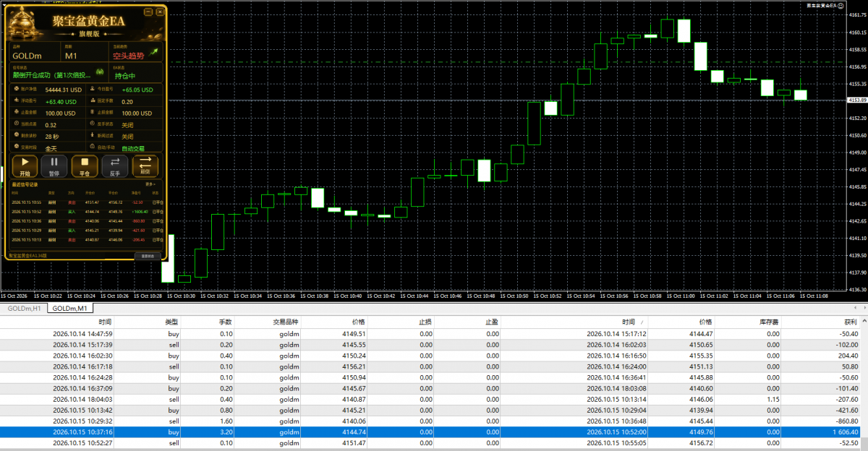
Task: Select the GOLDm,M1 chart tab
Action: 70,309
